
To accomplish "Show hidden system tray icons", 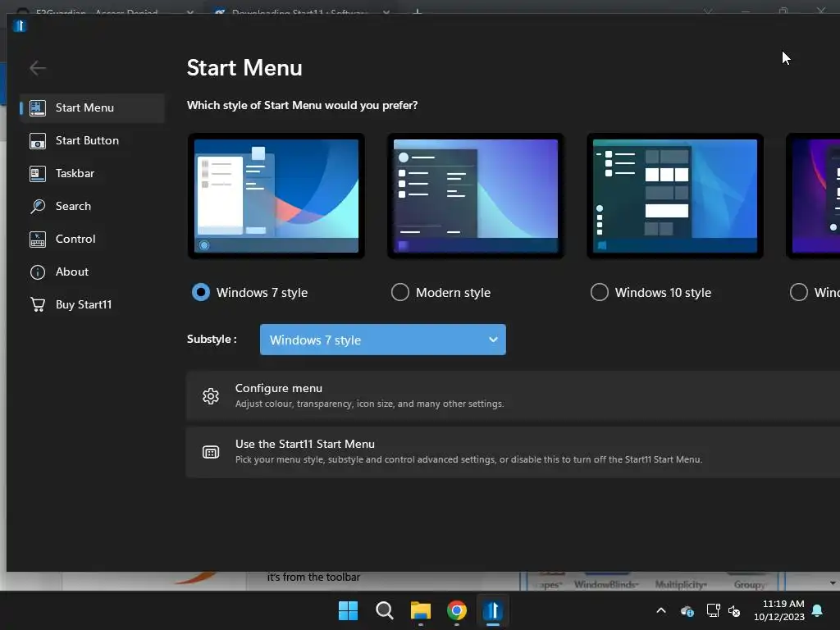I will (661, 610).
